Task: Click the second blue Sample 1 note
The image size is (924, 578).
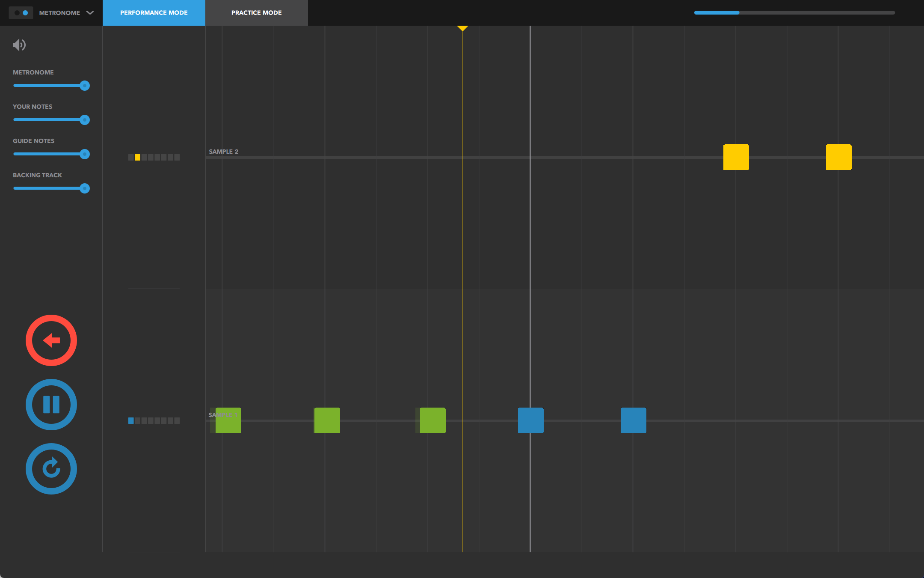Action: point(634,420)
